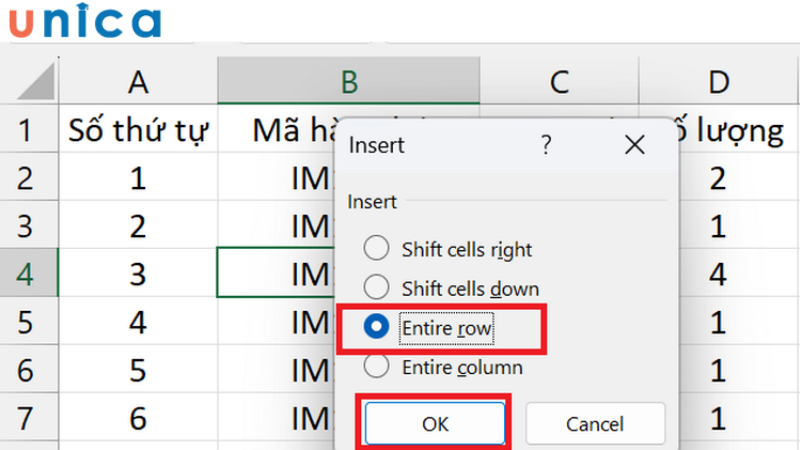
Task: Click the Help question mark in Insert dialog
Action: tap(546, 145)
